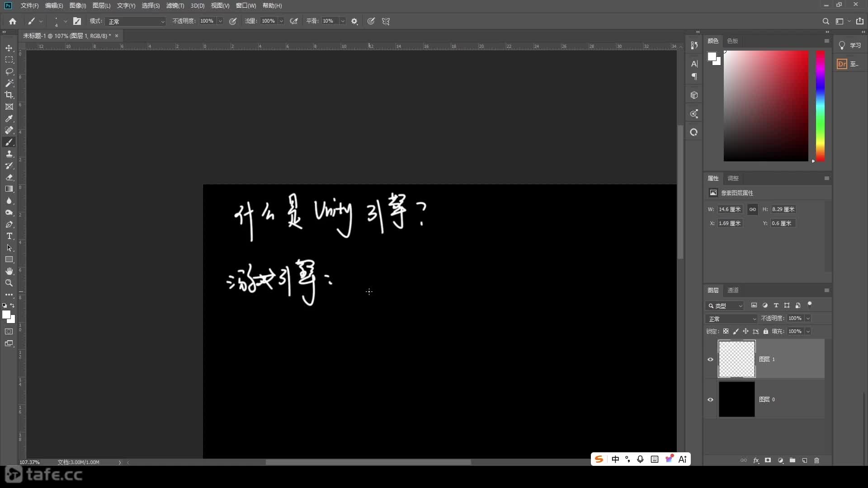
Task: Open flow value dropdown
Action: click(x=281, y=21)
